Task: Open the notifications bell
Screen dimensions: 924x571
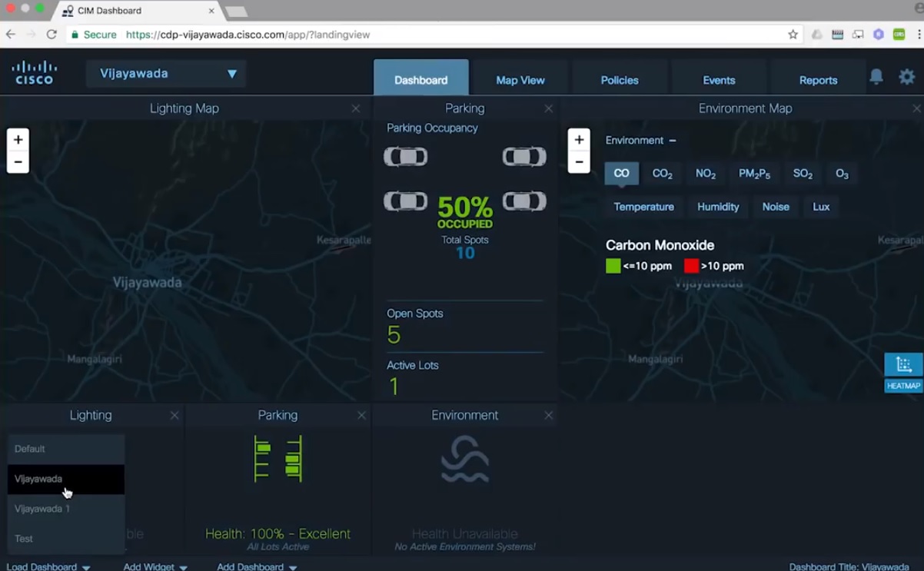Action: [x=876, y=76]
